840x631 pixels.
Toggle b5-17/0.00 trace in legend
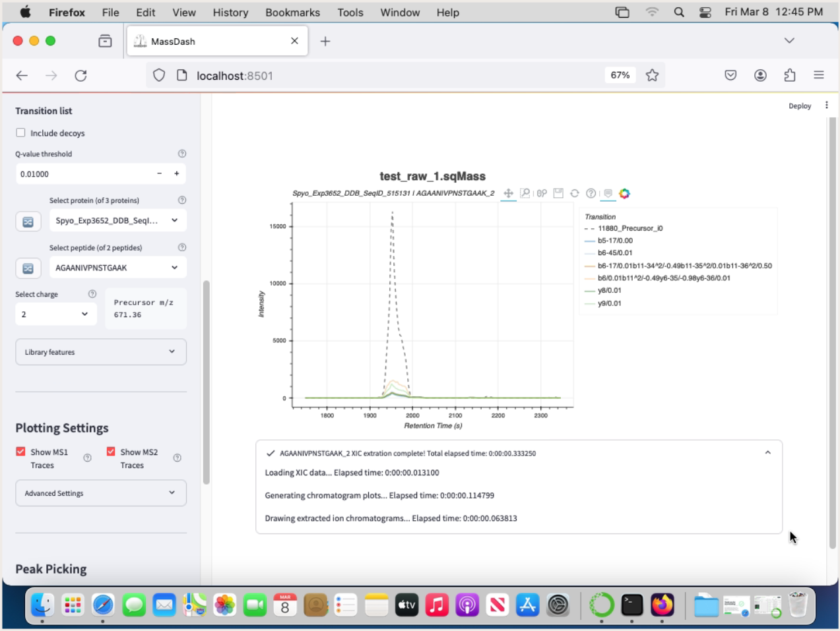608,241
